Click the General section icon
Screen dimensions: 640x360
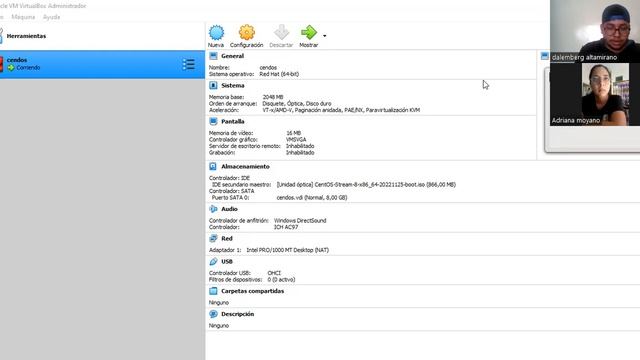[213, 56]
